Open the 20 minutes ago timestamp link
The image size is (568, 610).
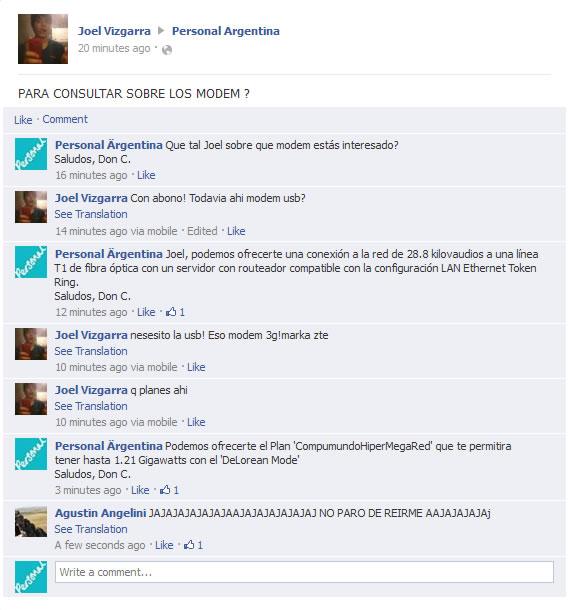(114, 48)
